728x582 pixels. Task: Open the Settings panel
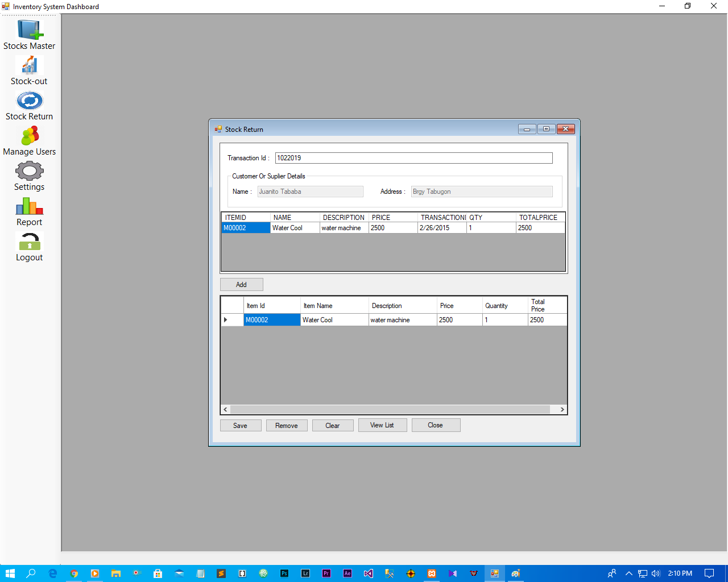[29, 175]
